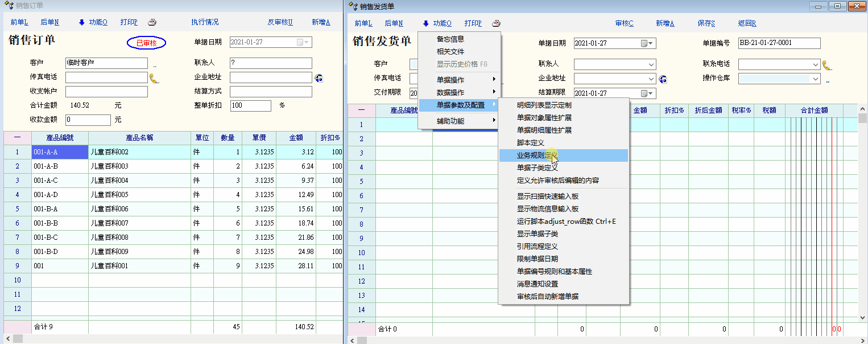Open 备忘信息 from the 功能 menu
Screen dimensions: 868x344
(450, 39)
